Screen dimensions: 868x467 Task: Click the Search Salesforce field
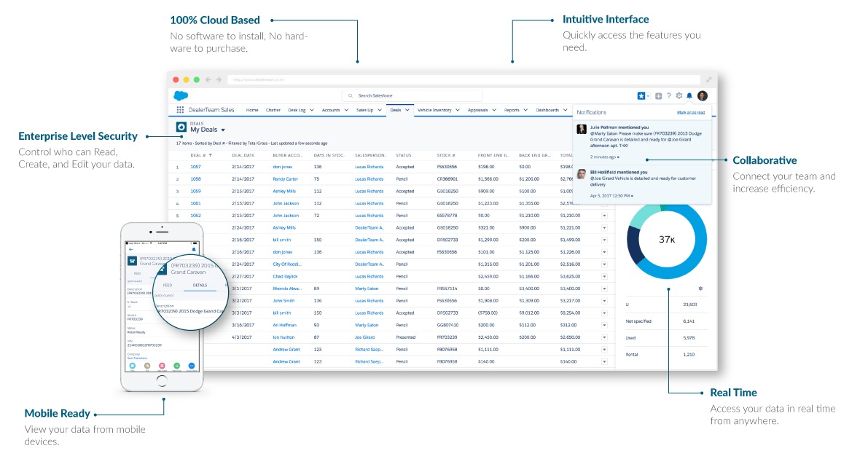(x=412, y=95)
